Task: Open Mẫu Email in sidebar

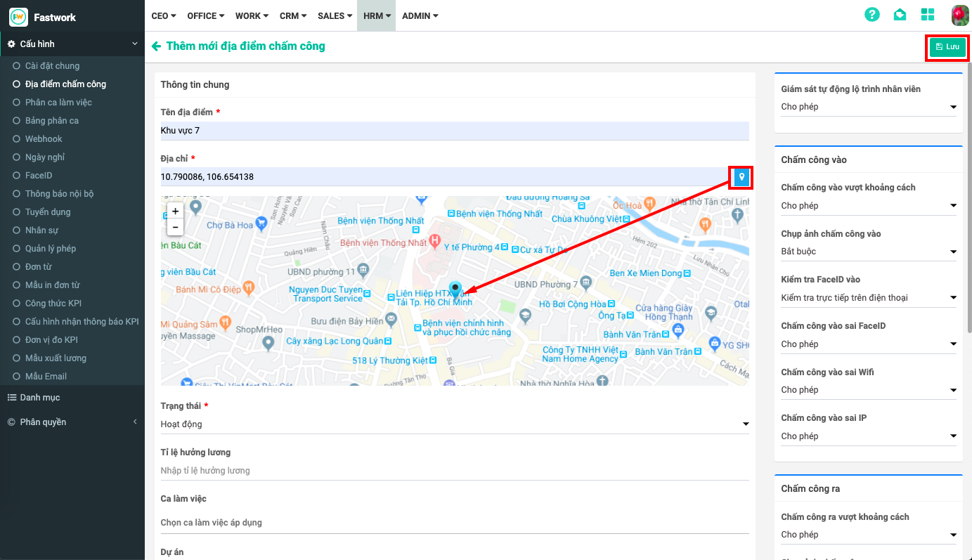Action: [x=46, y=377]
